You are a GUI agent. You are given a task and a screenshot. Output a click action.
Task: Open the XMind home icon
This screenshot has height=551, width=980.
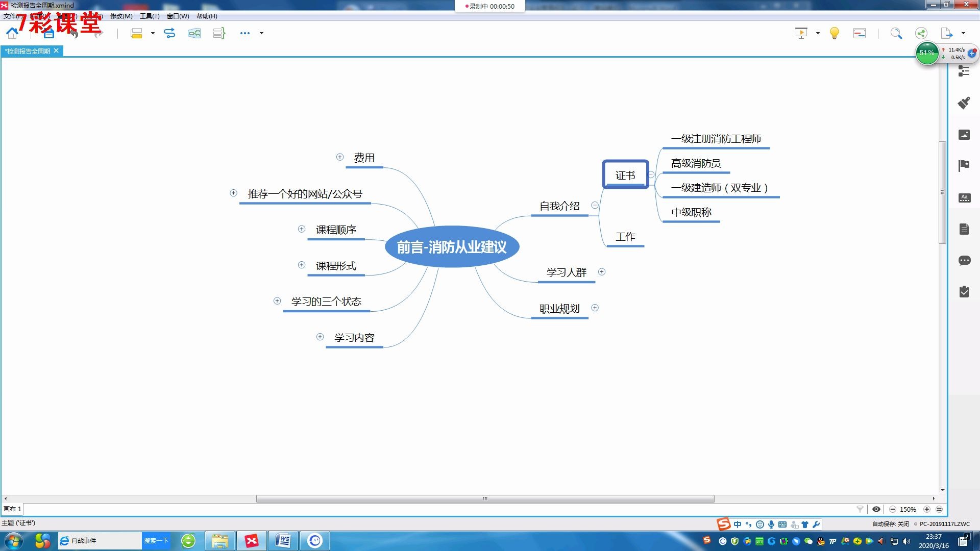12,33
